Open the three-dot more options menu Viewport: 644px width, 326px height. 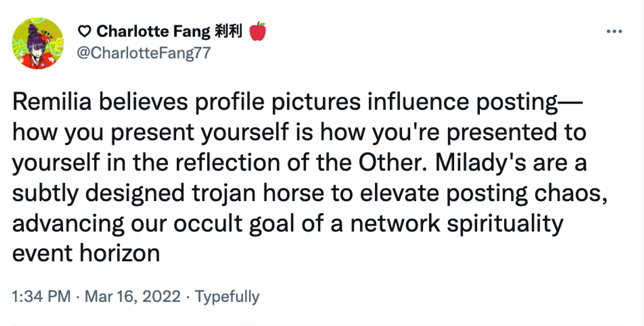click(614, 31)
